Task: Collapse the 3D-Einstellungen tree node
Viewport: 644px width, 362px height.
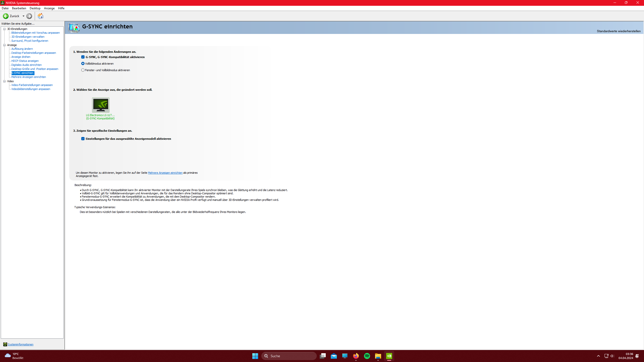Action: pos(5,29)
